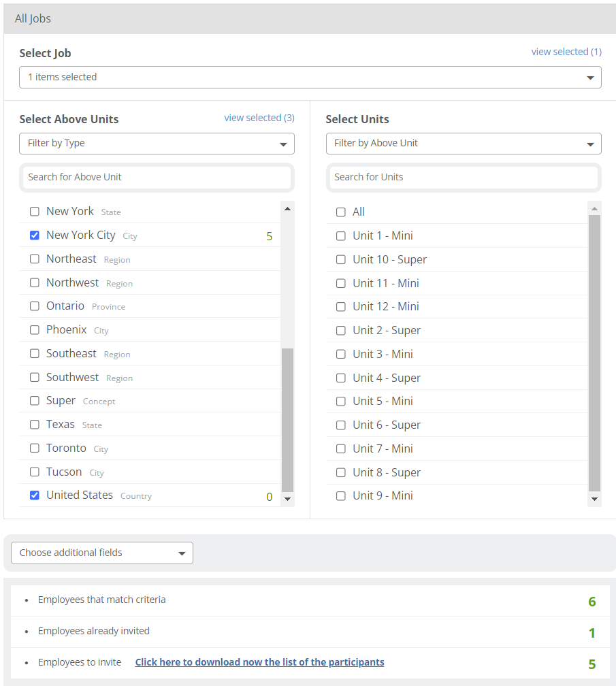Download the list of participants
The image size is (616, 686).
[259, 662]
